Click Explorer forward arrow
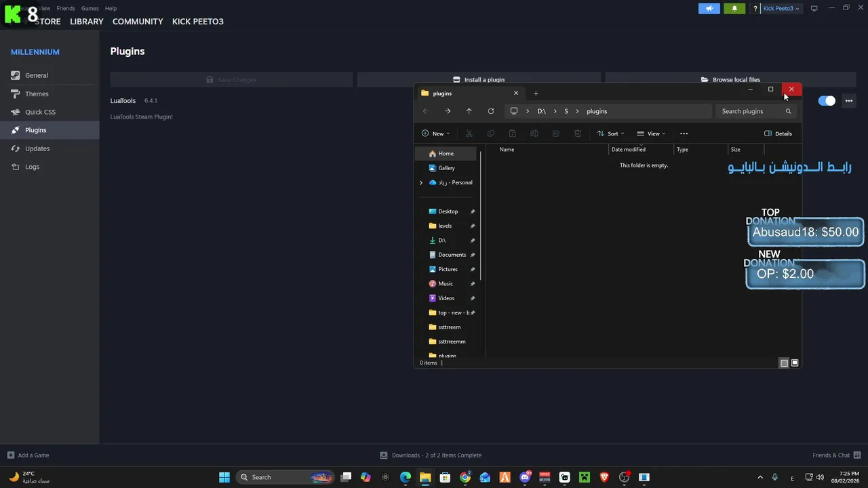 click(448, 111)
